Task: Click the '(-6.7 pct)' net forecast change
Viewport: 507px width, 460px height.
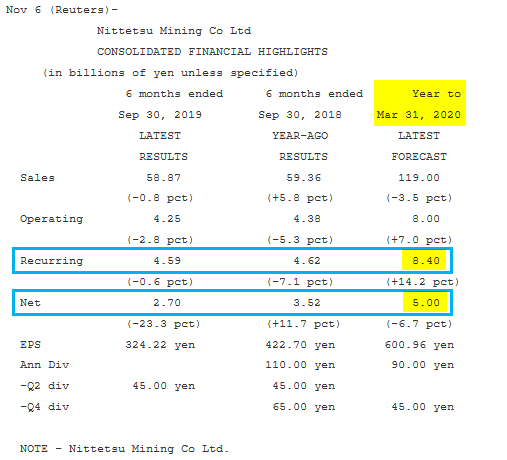Action: (x=419, y=324)
